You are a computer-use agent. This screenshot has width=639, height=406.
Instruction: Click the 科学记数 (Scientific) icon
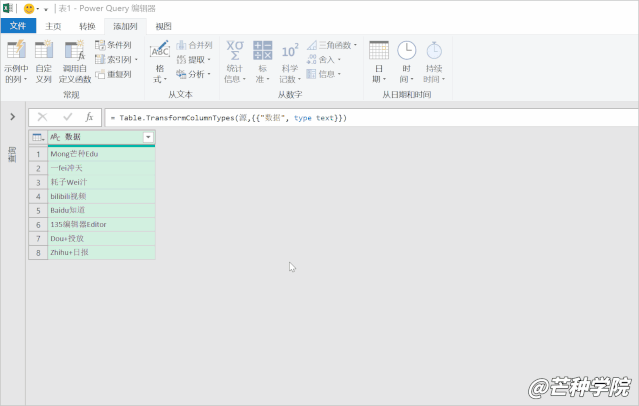click(290, 52)
